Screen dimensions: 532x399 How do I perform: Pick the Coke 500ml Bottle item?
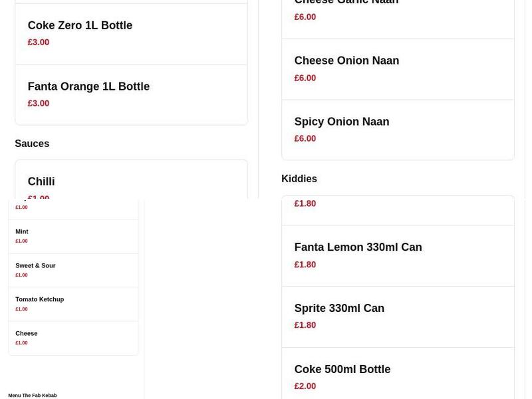[342, 369]
